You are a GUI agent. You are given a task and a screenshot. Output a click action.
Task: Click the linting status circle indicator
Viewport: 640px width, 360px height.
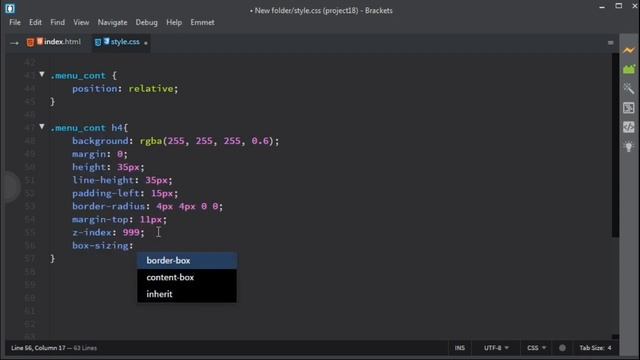562,348
